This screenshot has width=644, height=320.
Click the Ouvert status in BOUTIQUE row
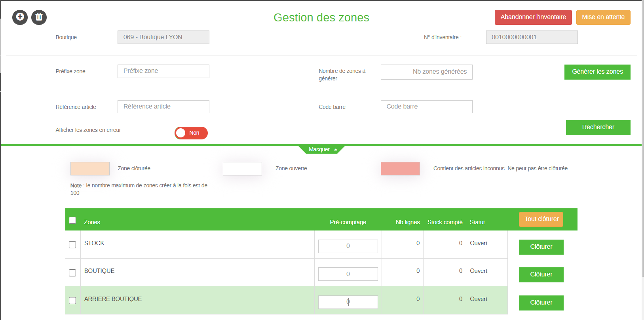tap(479, 271)
